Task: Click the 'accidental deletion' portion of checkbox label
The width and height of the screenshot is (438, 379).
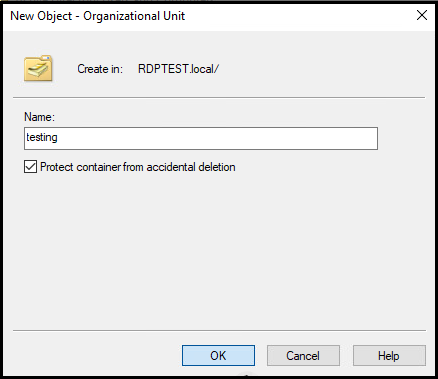Action: [191, 167]
